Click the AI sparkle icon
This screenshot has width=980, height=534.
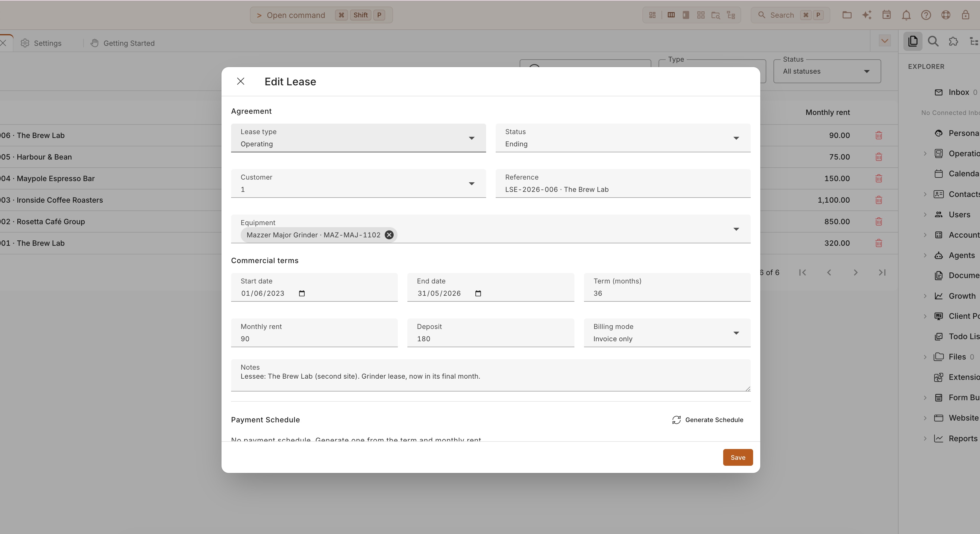[867, 15]
